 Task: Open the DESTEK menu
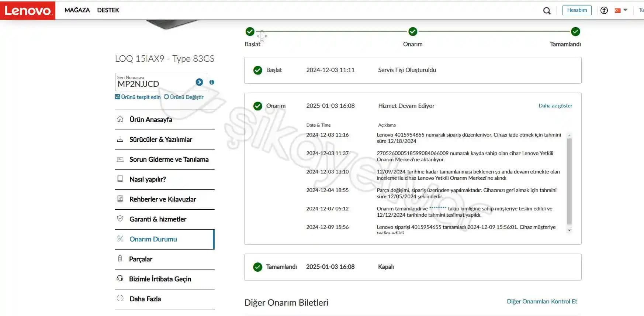(108, 10)
